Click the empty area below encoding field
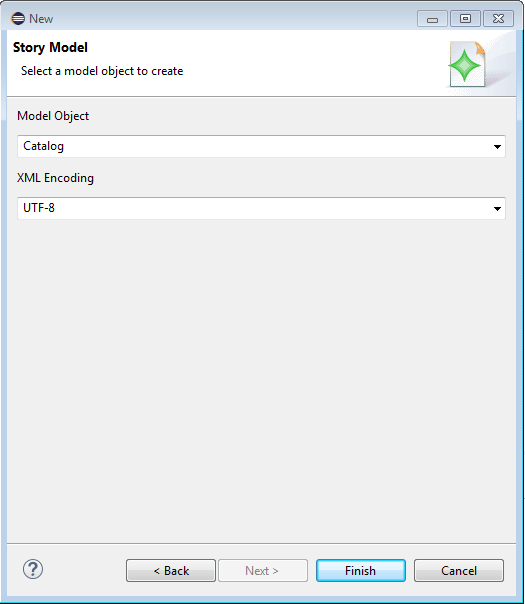The image size is (525, 604). coord(261,381)
